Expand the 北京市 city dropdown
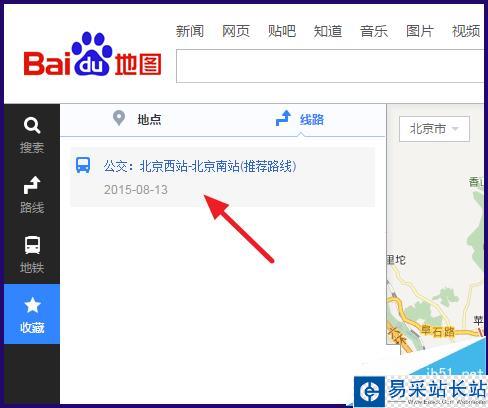Viewport: 488px width, 408px height. (x=434, y=129)
